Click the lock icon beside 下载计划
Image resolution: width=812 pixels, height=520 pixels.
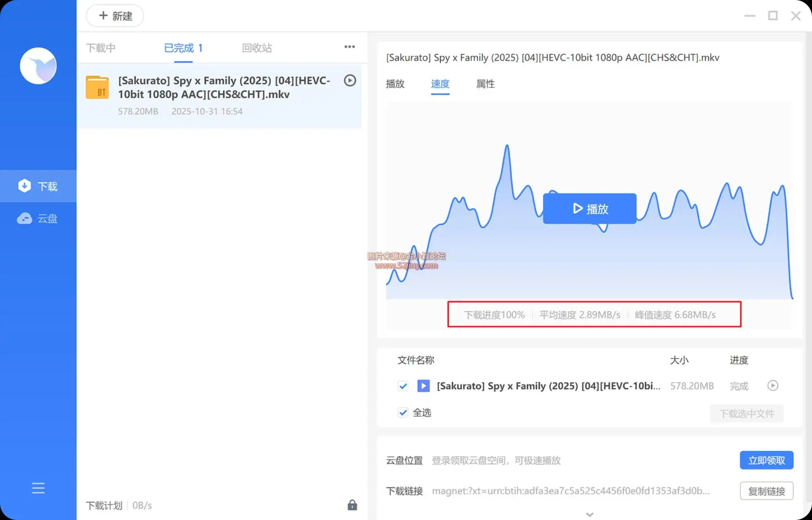click(352, 505)
